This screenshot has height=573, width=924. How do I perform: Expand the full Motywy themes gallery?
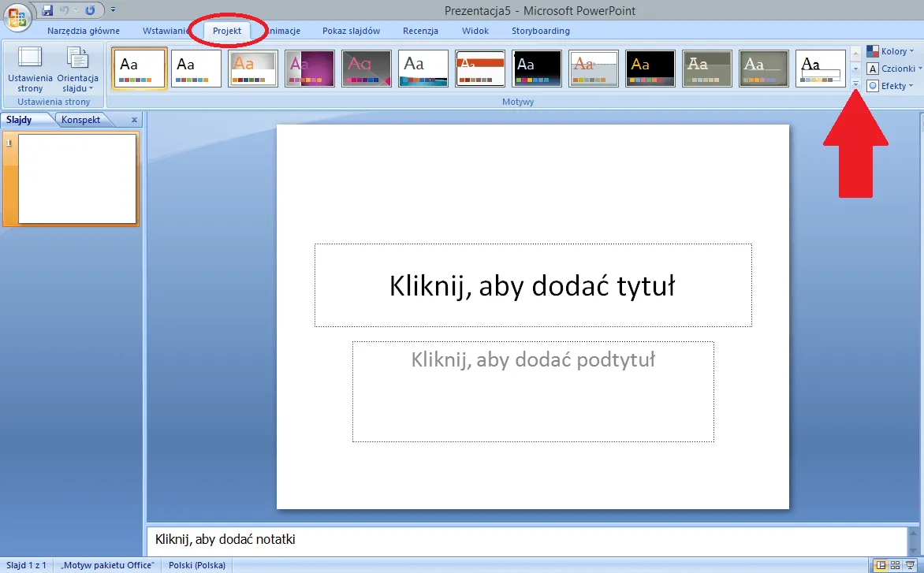click(856, 84)
